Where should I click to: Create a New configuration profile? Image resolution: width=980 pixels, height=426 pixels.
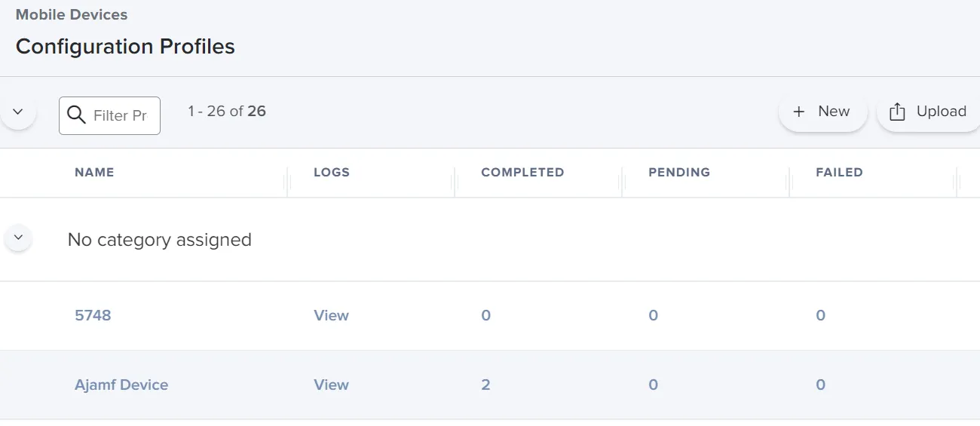pyautogui.click(x=822, y=112)
